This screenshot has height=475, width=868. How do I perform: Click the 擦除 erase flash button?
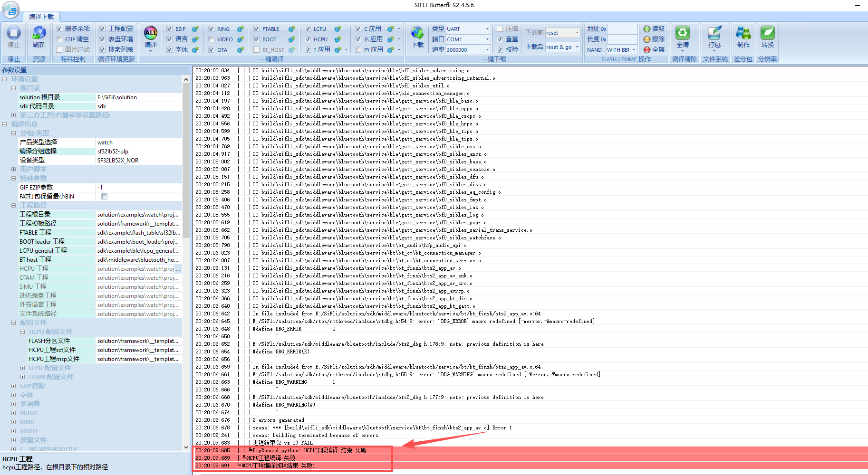654,39
